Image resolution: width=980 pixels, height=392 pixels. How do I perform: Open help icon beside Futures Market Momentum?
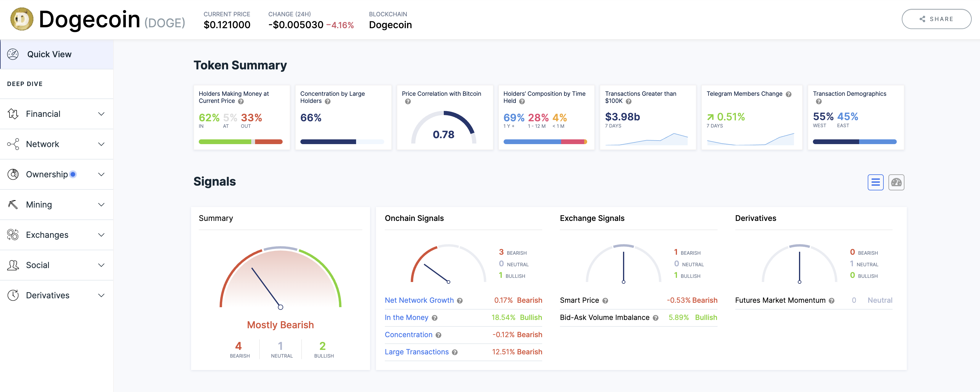pos(832,301)
